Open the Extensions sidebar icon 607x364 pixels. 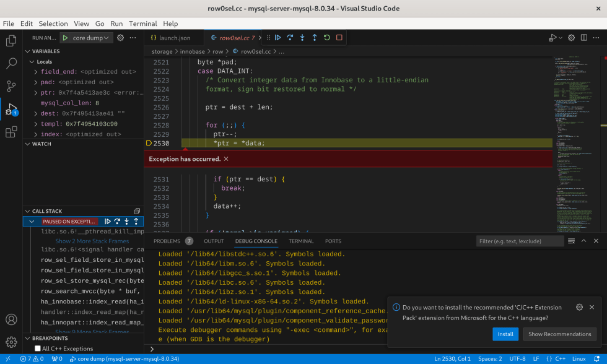(11, 132)
